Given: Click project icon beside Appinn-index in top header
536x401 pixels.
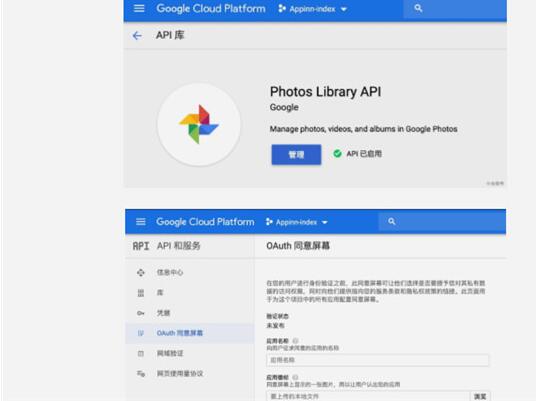Looking at the screenshot, I should click(x=282, y=9).
